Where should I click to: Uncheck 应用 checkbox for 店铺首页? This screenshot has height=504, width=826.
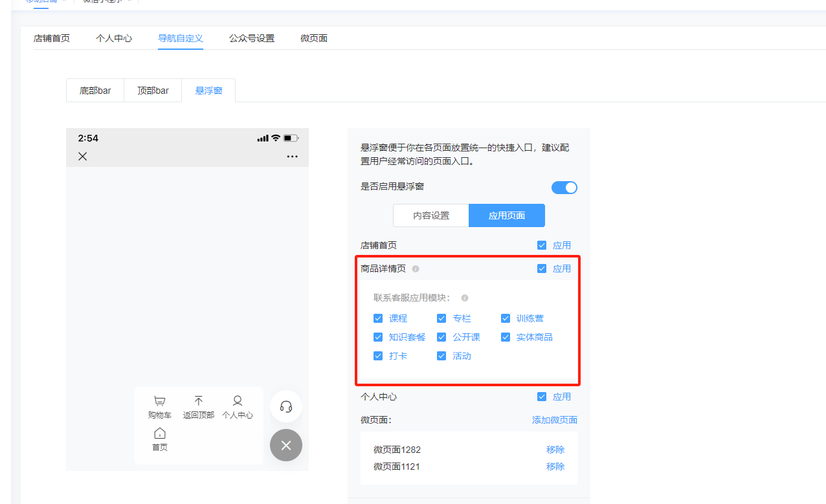[x=542, y=246]
